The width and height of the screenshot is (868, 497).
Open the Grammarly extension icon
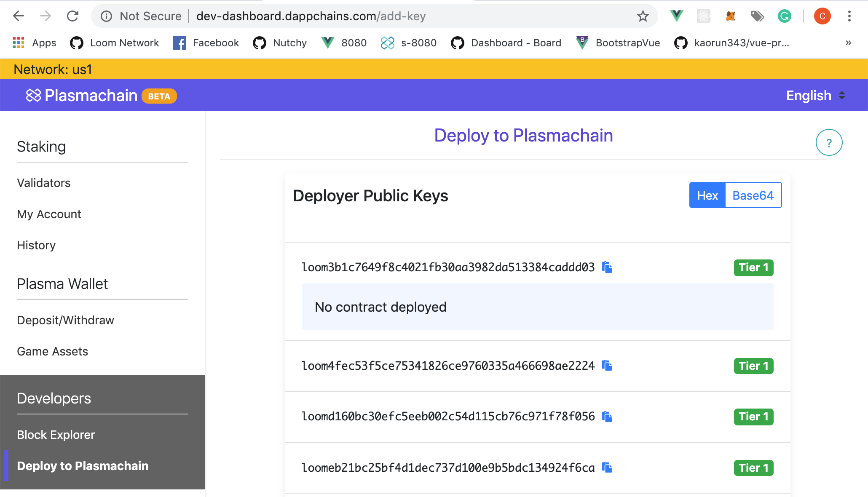point(784,16)
